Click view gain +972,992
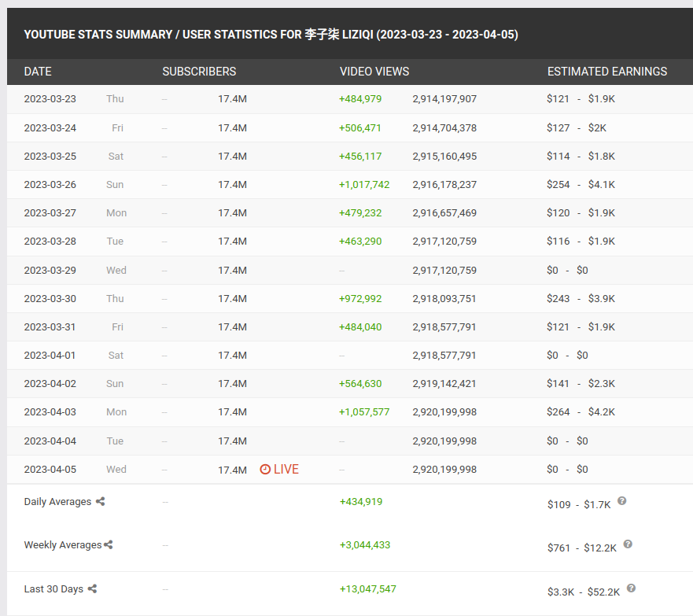 [360, 299]
